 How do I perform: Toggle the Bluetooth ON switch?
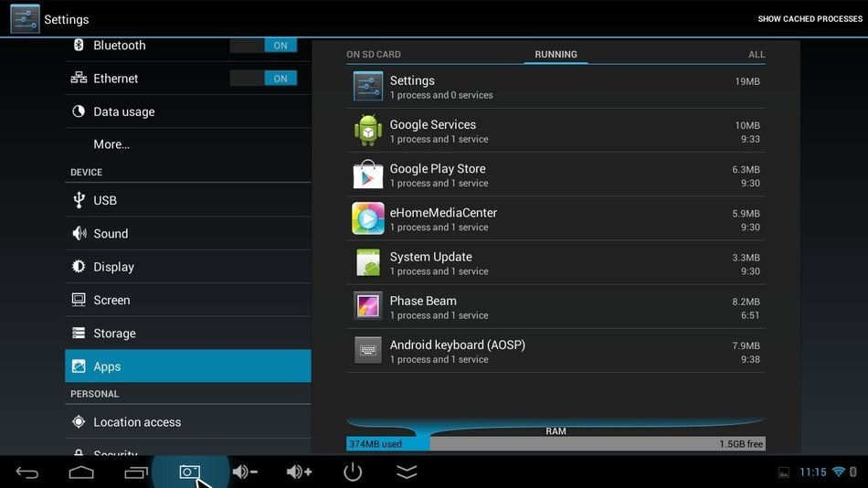[263, 46]
